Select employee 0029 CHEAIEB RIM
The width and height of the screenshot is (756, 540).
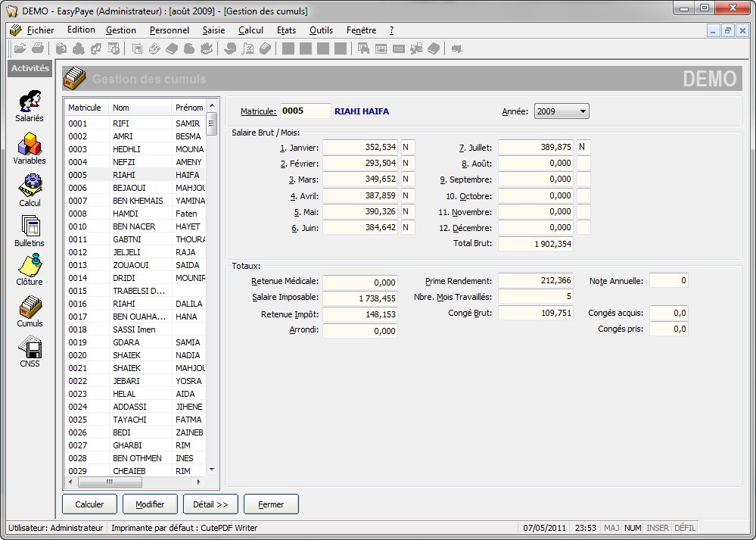(135, 471)
